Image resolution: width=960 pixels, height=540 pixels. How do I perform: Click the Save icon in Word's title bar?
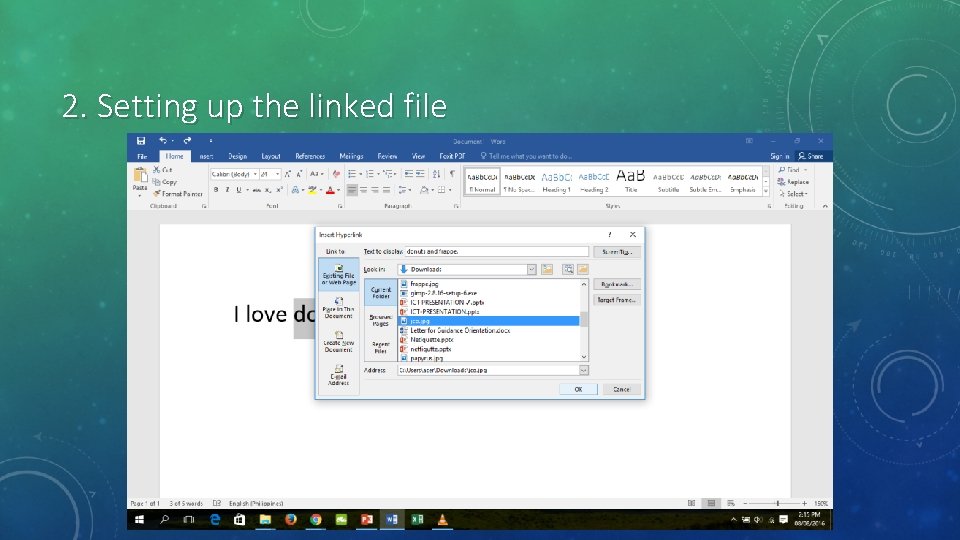141,141
